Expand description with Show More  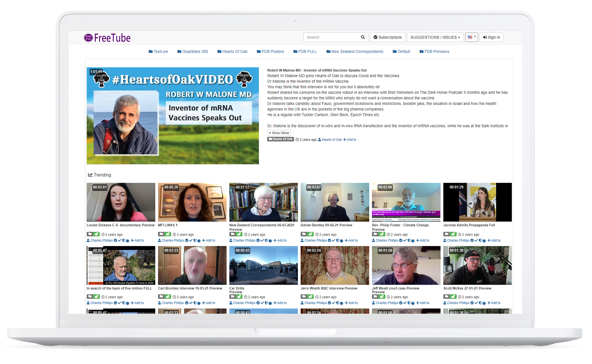click(x=279, y=133)
